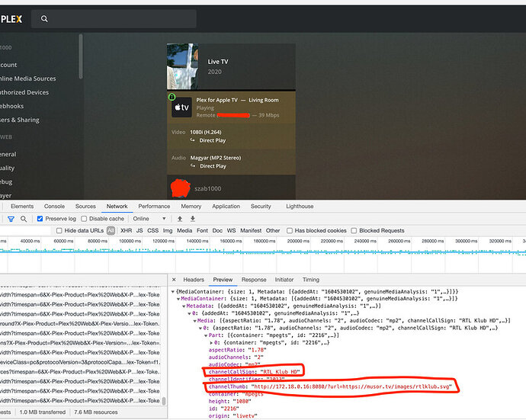Screen dimensions: 526x420
Task: Click the search magnifier icon in Plex
Action: (x=44, y=19)
